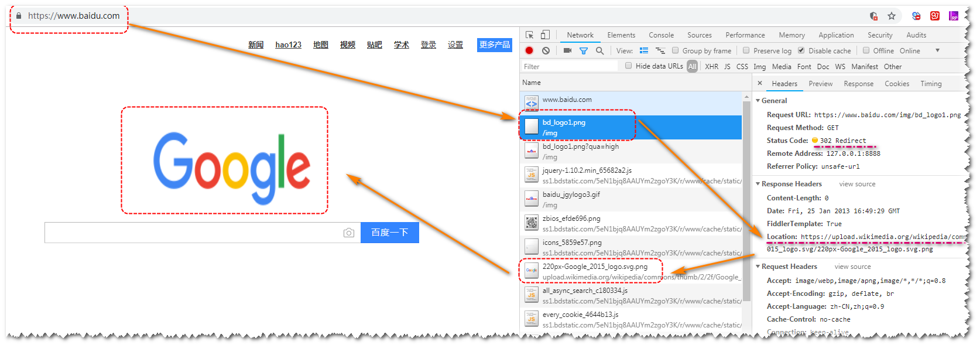The image size is (980, 348).
Task: Open network search with the magnifier icon
Action: 599,51
